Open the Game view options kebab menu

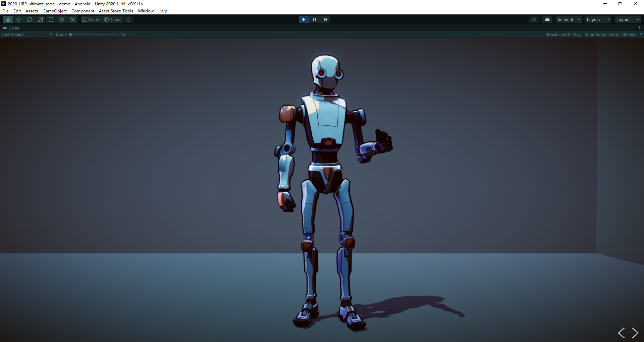[640, 28]
